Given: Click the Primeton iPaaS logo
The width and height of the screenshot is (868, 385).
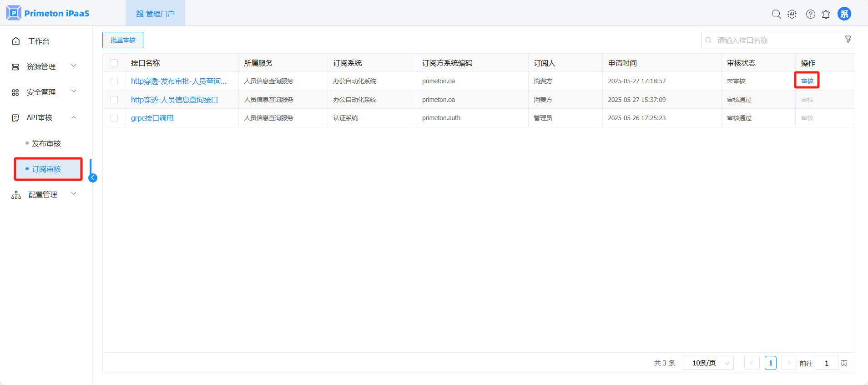Looking at the screenshot, I should coord(48,13).
